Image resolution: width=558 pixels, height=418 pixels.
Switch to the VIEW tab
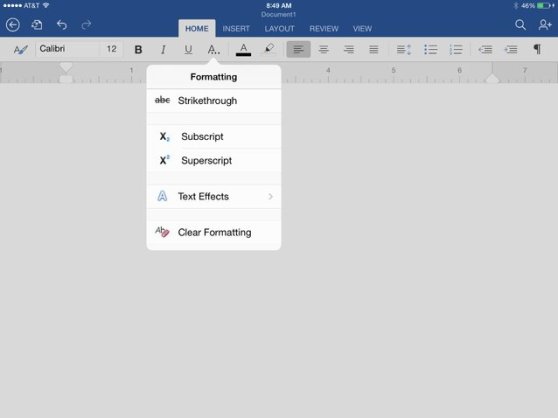(x=362, y=29)
